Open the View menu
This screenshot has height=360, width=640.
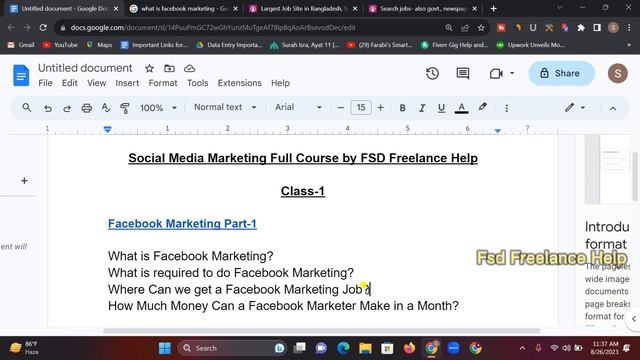[x=96, y=83]
